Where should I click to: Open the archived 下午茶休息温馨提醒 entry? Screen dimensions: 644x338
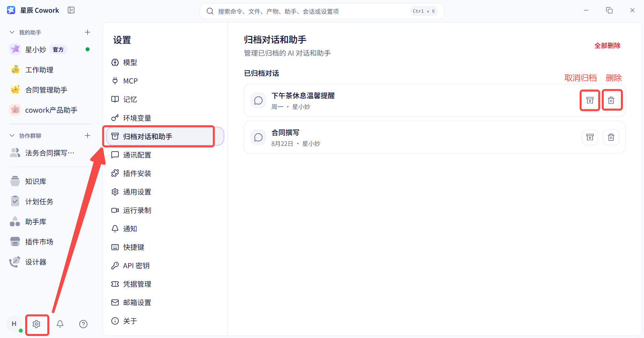click(x=435, y=100)
